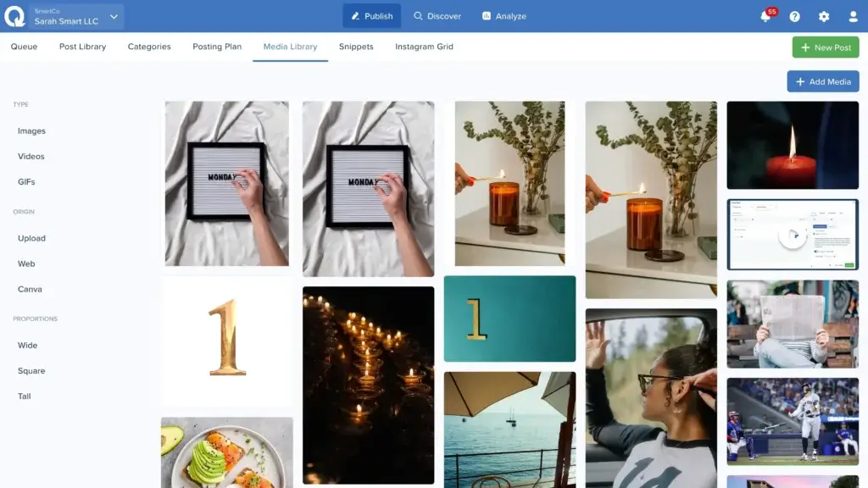Filter by Upload origin
The image size is (868, 488).
pos(31,238)
